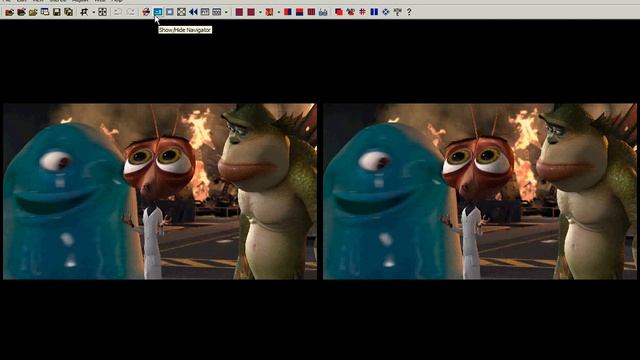
Task: Open a stereo image with the first folder icon
Action: click(9, 12)
